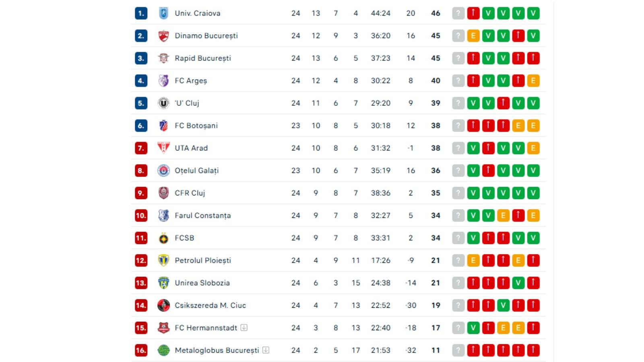Open the Farul Constanța team page
This screenshot has width=644, height=362.
pyautogui.click(x=202, y=215)
